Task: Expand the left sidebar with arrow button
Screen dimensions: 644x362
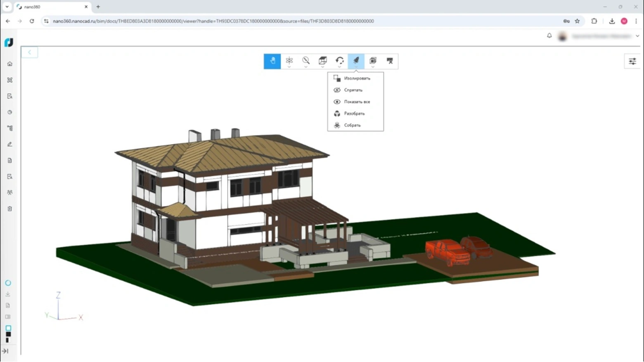Action: 5,351
